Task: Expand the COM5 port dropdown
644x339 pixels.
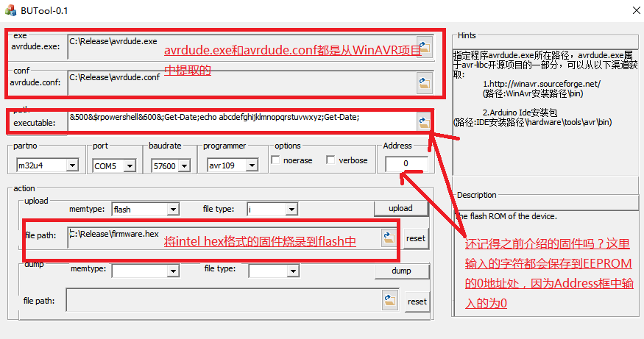Action: click(x=130, y=165)
